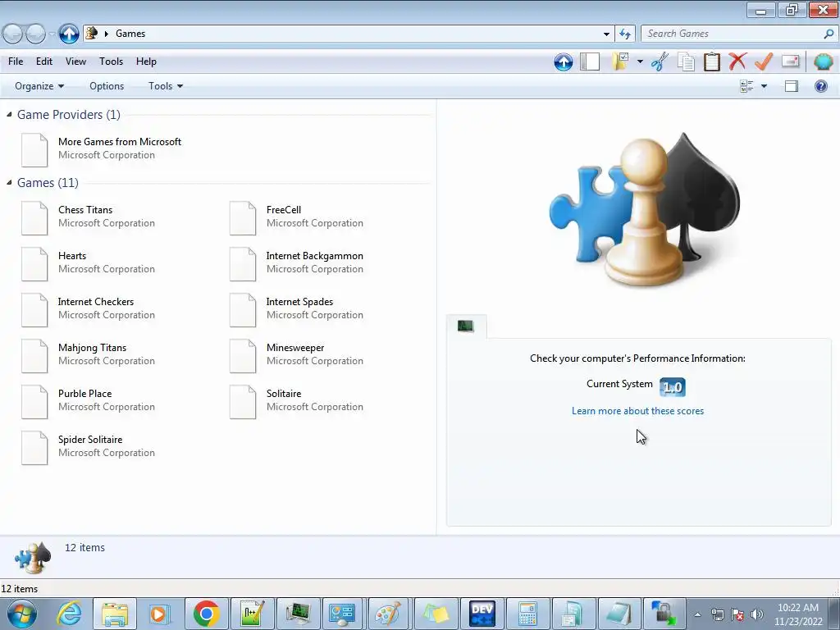Image resolution: width=840 pixels, height=630 pixels.
Task: Click the Back navigation arrow
Action: (13, 34)
